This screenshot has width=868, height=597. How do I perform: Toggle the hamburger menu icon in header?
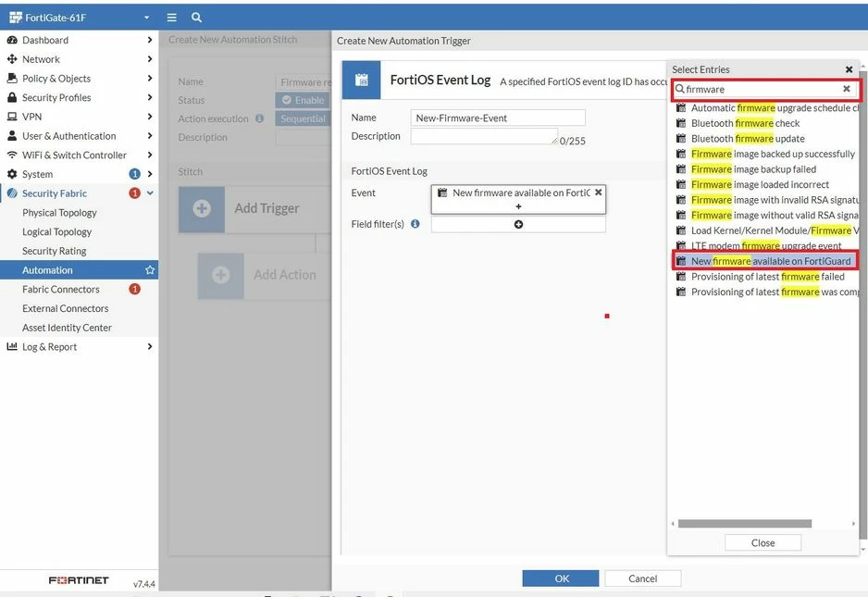coord(171,18)
